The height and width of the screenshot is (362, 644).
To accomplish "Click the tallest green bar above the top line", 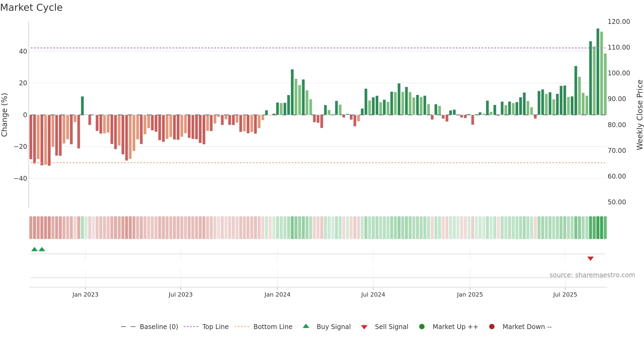I will point(598,72).
